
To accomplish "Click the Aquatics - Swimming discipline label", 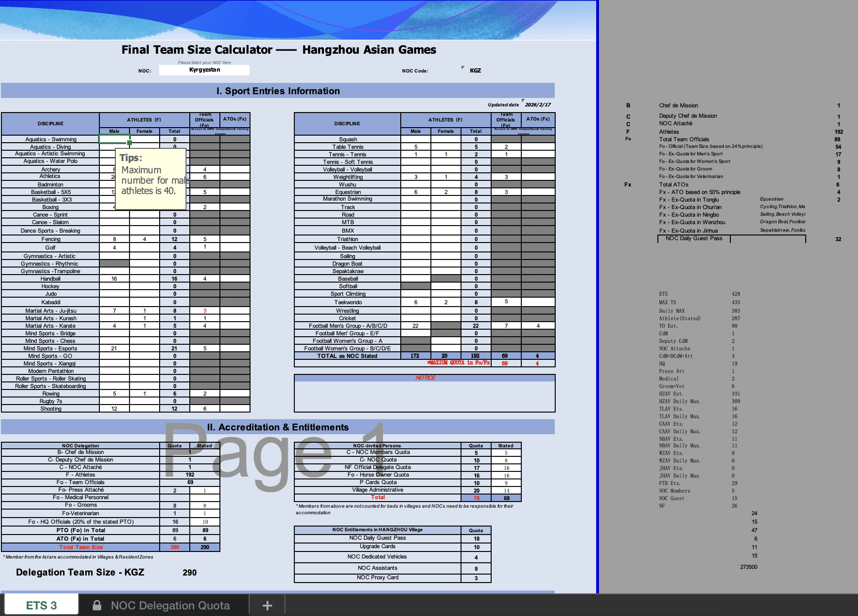I will pyautogui.click(x=50, y=139).
